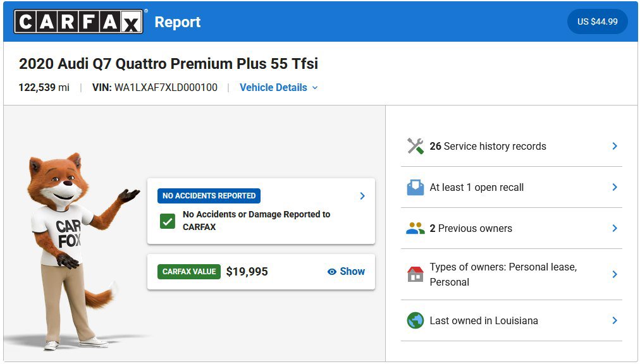The width and height of the screenshot is (640, 364).
Task: Click the previous owners people icon
Action: click(415, 228)
